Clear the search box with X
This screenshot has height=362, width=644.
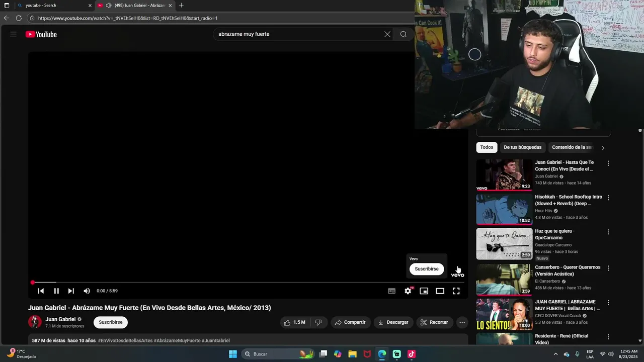387,34
